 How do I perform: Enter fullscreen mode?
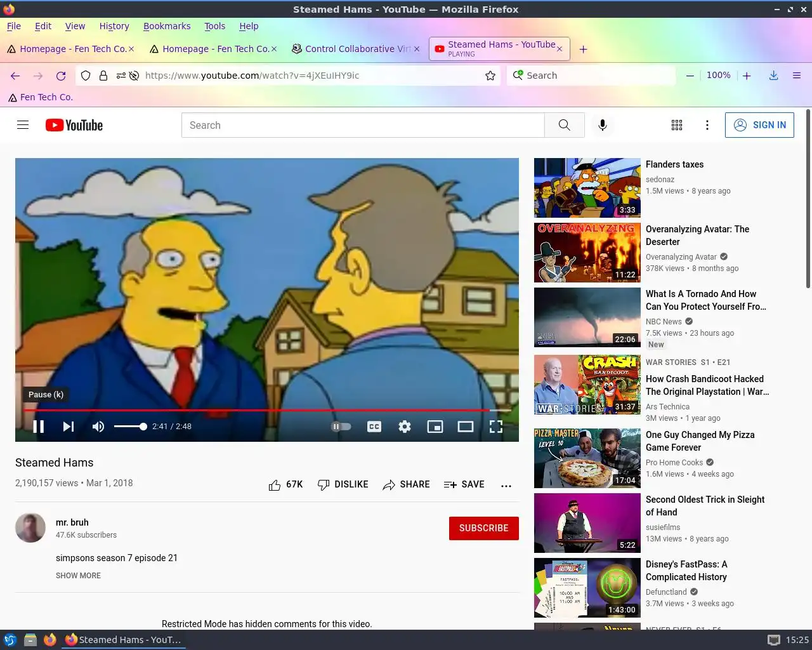coord(496,427)
